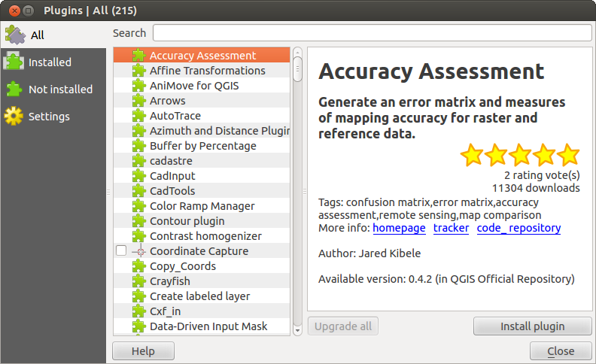The width and height of the screenshot is (596, 364).
Task: Click the Not installed green puzzle icon
Action: tap(14, 89)
